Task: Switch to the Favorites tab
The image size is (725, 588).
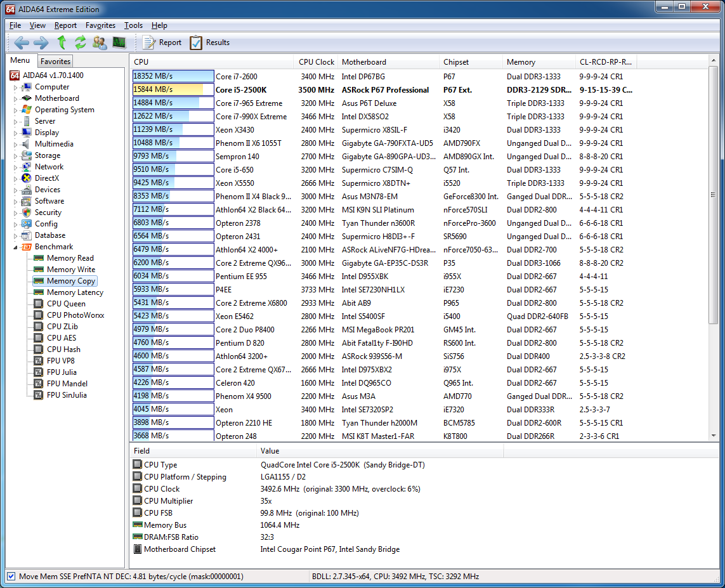Action: 55,62
